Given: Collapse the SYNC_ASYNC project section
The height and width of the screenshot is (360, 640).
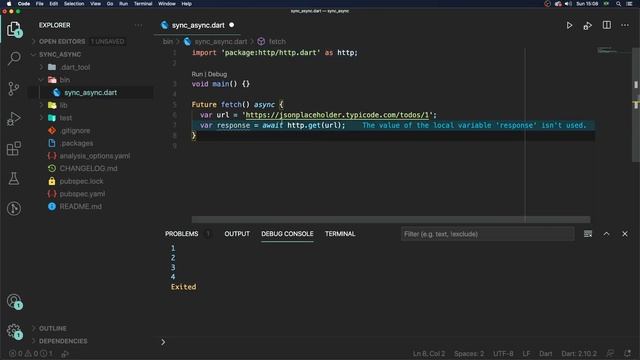Looking at the screenshot, I should coord(60,54).
